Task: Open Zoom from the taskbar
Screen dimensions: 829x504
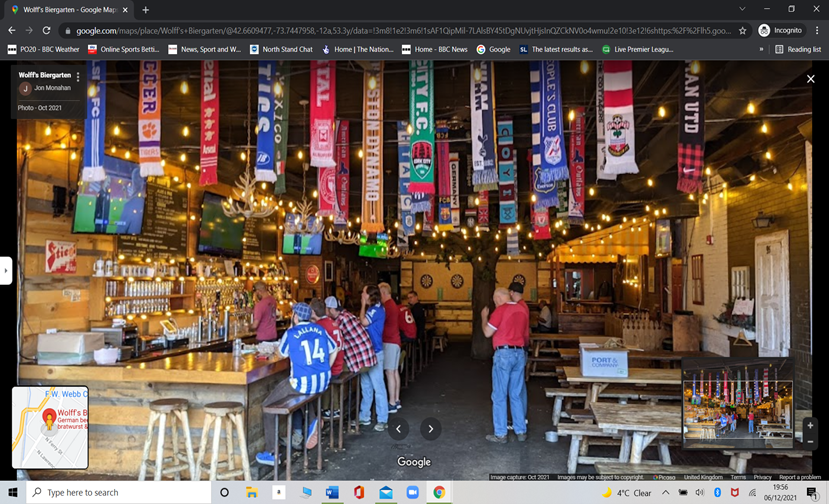Action: [412, 492]
